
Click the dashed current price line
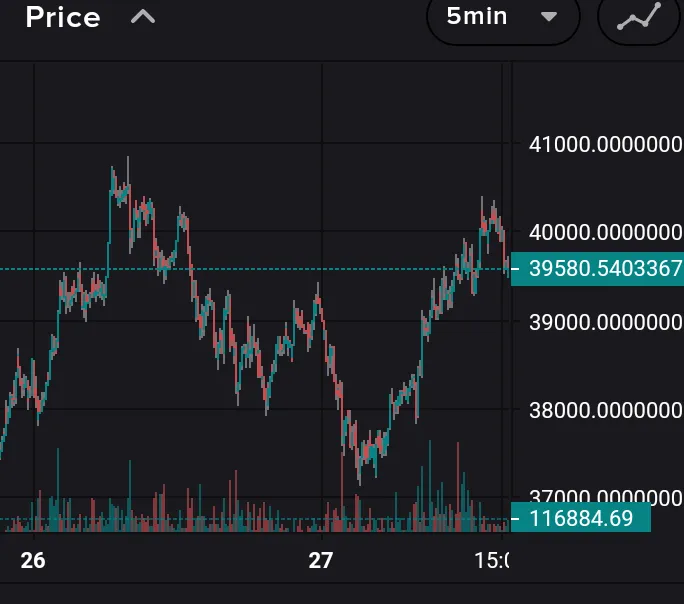coord(250,269)
